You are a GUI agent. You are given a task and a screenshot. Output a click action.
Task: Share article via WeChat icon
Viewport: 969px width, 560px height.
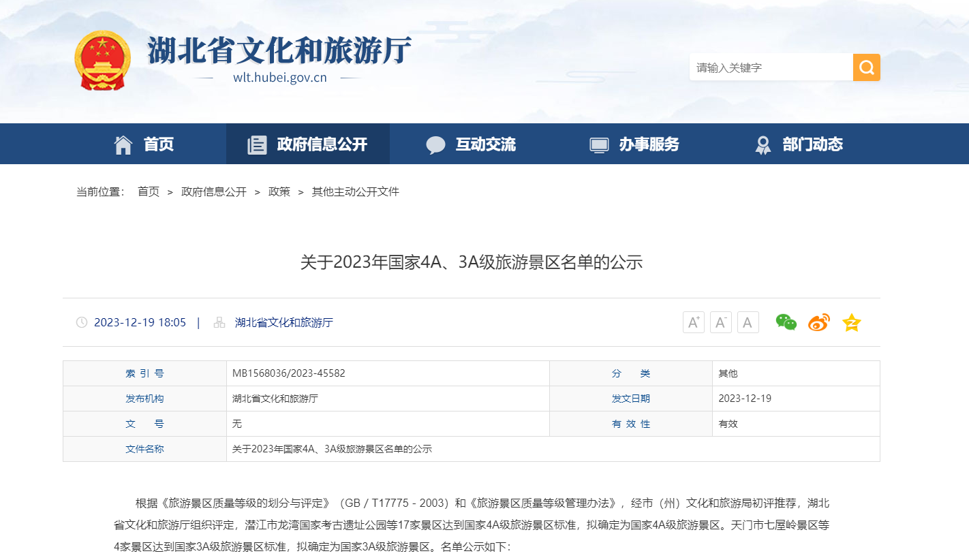[786, 322]
